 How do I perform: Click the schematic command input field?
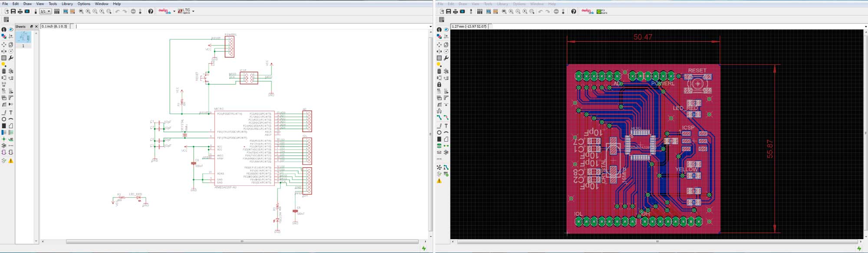tap(251, 26)
